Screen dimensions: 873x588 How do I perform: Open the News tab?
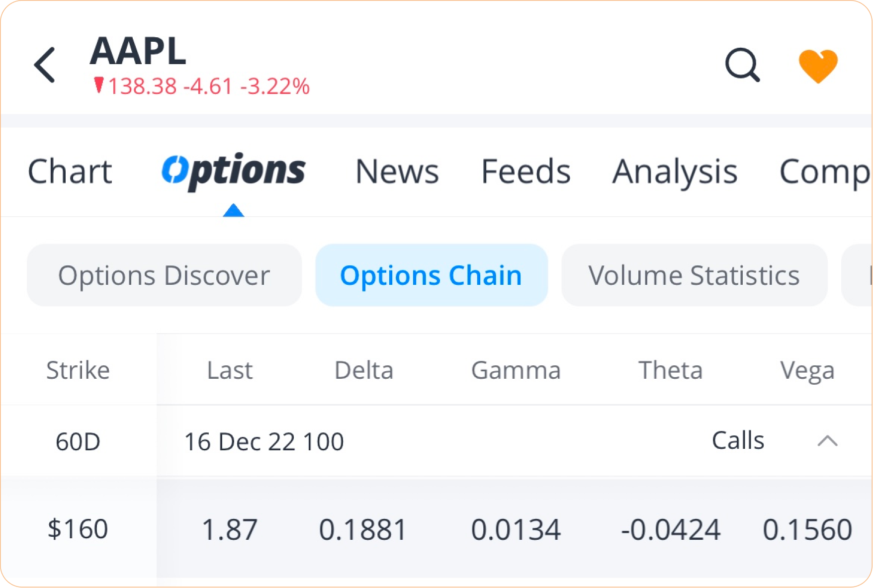pyautogui.click(x=397, y=171)
